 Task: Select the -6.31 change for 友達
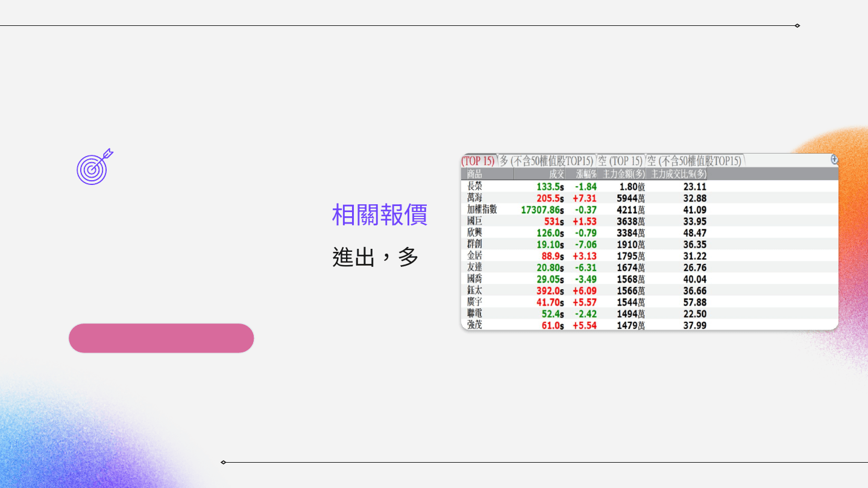pyautogui.click(x=585, y=267)
